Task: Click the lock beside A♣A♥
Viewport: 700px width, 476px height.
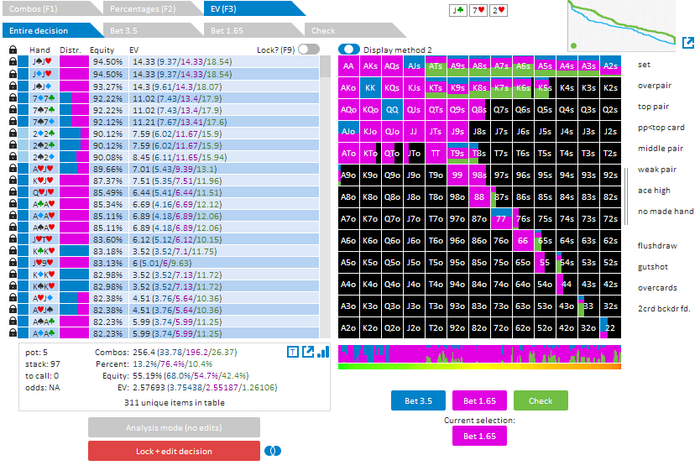Action: click(x=13, y=204)
